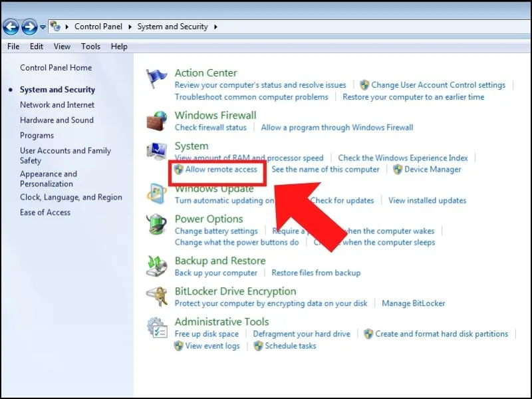Click the Backup and Restore icon
This screenshot has height=399, width=532.
pyautogui.click(x=157, y=267)
